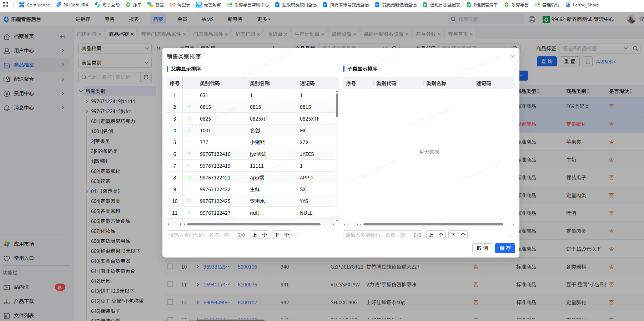Click the parent category horizontal scrollbar
This screenshot has height=321, width=644.
(x=254, y=224)
